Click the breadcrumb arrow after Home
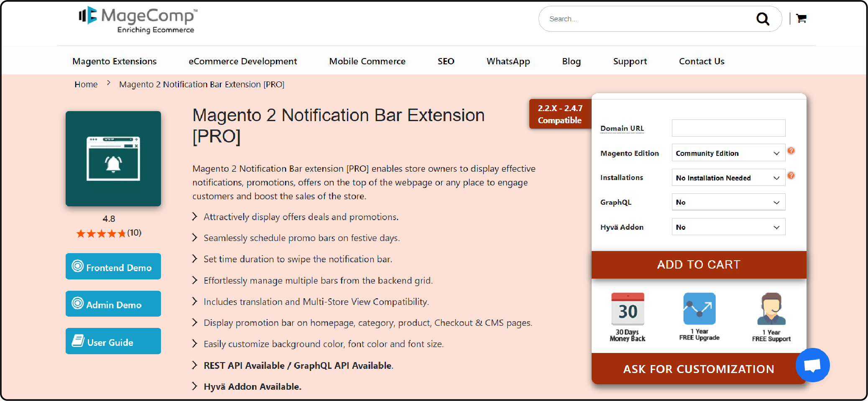Screen dimensions: 868x401 coord(109,83)
